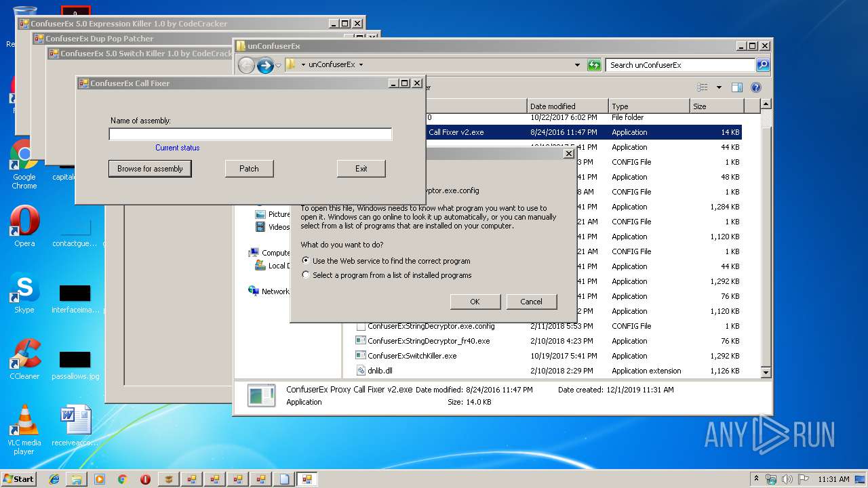Go back with Explorer's back arrow
This screenshot has height=488, width=868.
246,65
